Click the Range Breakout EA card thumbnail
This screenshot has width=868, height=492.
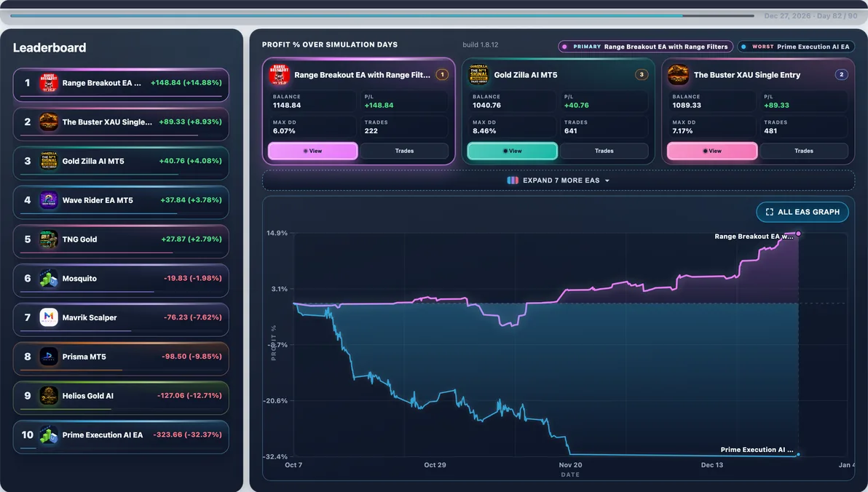coord(279,75)
